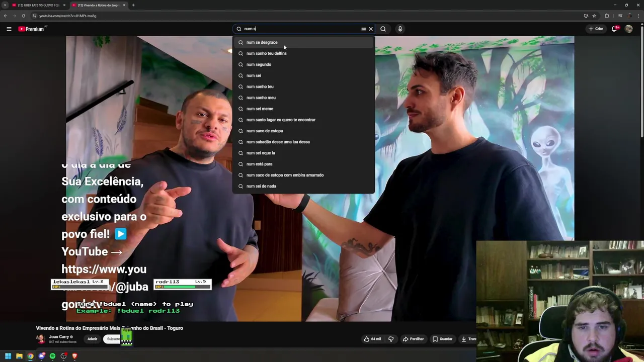Select 'num sei de nada' suggestion

(x=303, y=186)
